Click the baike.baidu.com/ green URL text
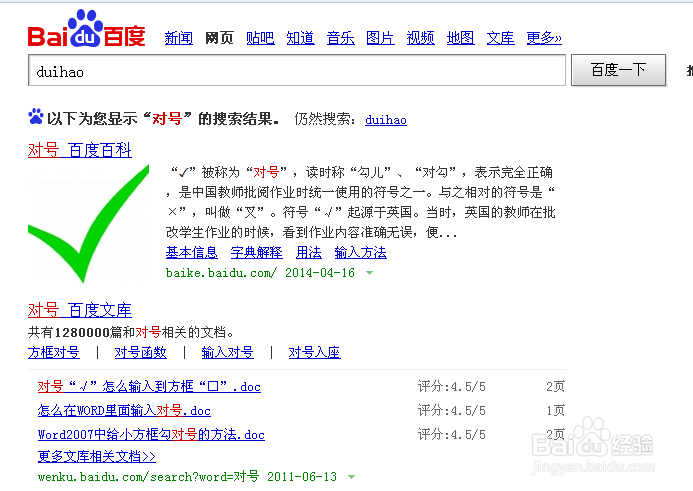Viewport: 693px width, 491px height. click(221, 273)
